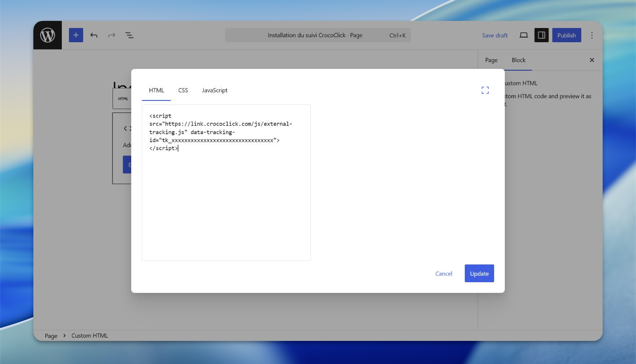This screenshot has width=636, height=364.
Task: Open the laptop preview view icon
Action: (x=524, y=35)
